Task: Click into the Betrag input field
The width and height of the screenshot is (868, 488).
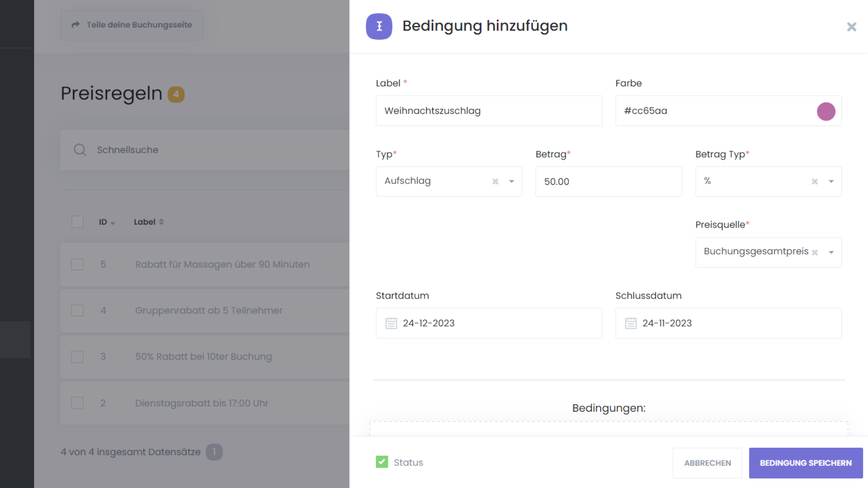Action: point(608,181)
